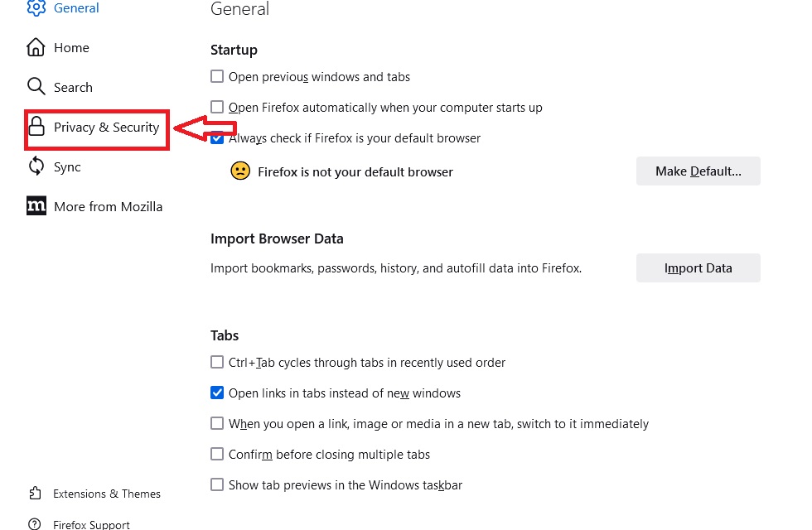Click the General gear icon

[36, 7]
